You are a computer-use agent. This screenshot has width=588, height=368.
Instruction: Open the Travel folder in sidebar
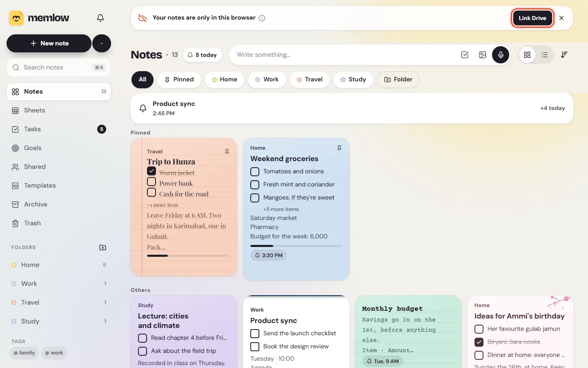coord(59,303)
